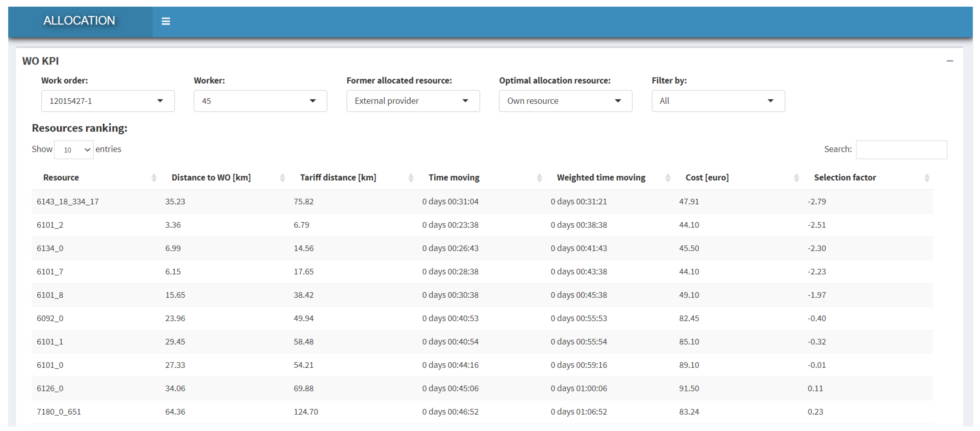The image size is (980, 431).
Task: Open Optimal allocation resource dropdown
Action: click(565, 101)
